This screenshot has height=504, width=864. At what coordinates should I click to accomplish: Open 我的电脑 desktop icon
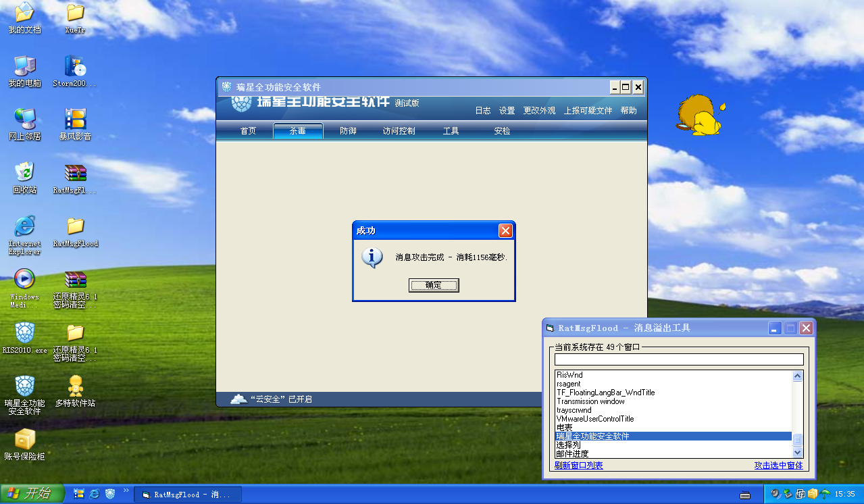coord(24,71)
